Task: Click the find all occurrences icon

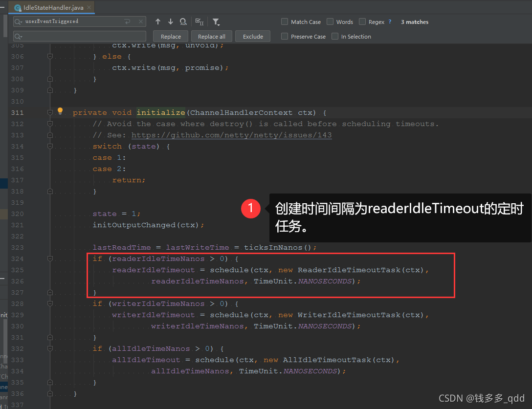Action: (183, 22)
